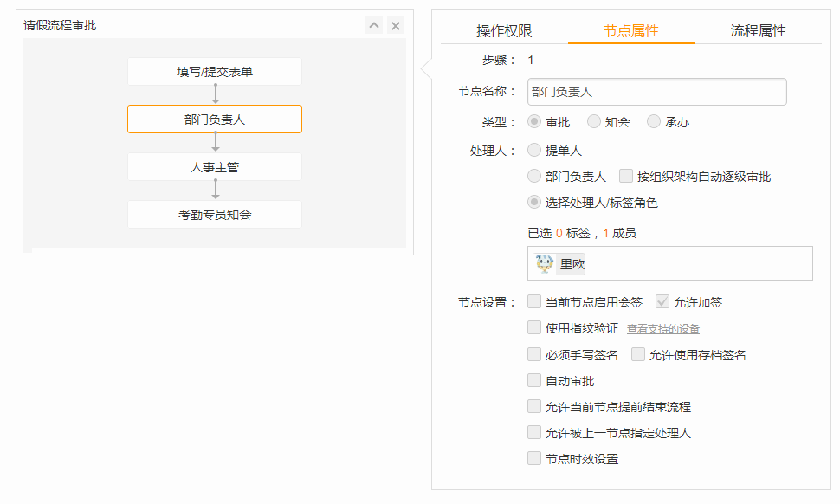Select the 知会 type radio button
This screenshot has width=840, height=504.
[x=593, y=121]
